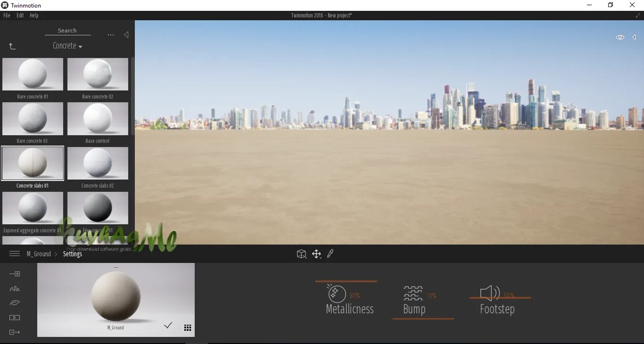The width and height of the screenshot is (644, 344).
Task: Select the Bare concrete 01 material thumbnail
Action: [33, 74]
